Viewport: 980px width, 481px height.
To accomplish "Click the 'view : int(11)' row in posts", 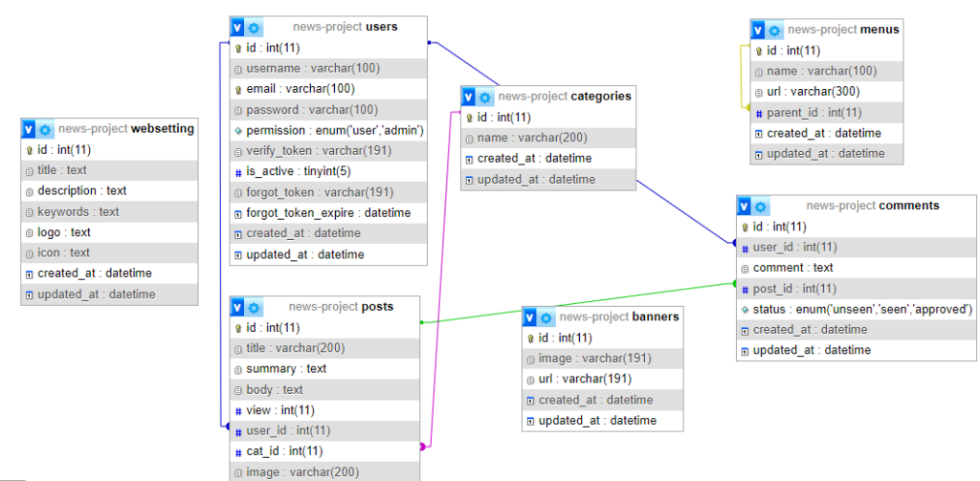I will click(325, 410).
